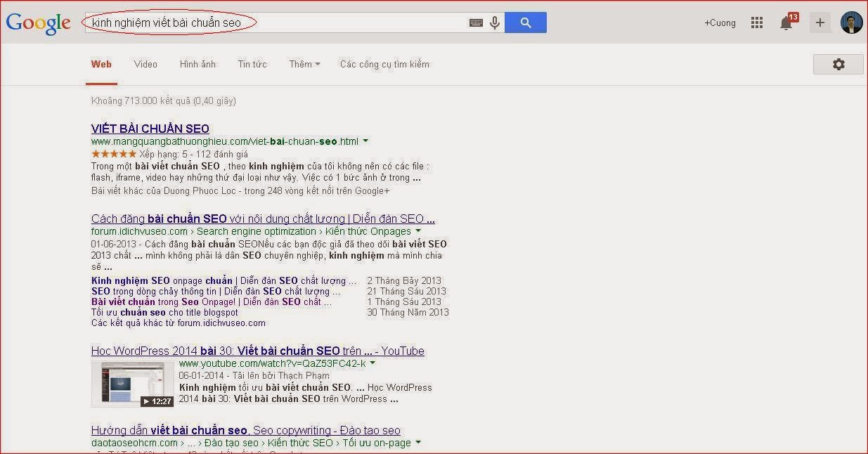Open the settings gear button
The width and height of the screenshot is (868, 454).
coord(838,64)
